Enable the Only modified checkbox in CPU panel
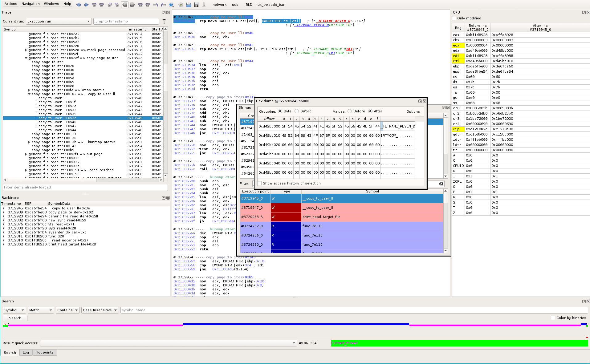Screen dimensions: 590x364 pyautogui.click(x=454, y=18)
